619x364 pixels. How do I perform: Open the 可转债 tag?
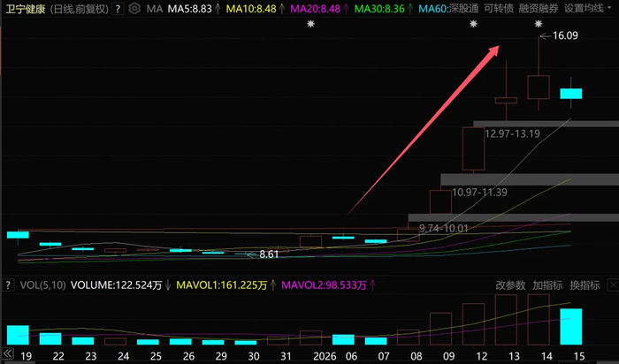pyautogui.click(x=499, y=8)
